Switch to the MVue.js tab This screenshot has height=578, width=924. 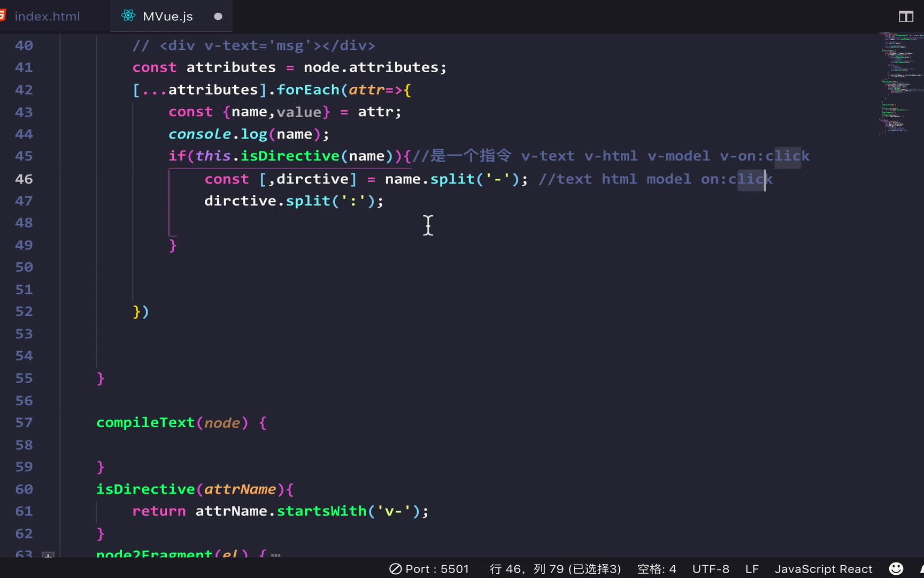(x=167, y=16)
